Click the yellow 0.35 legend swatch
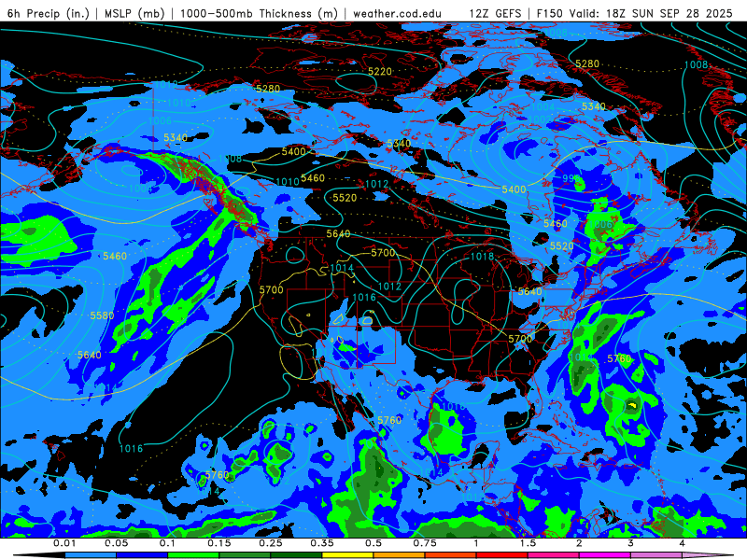Image resolution: width=747 pixels, height=560 pixels. [x=347, y=555]
